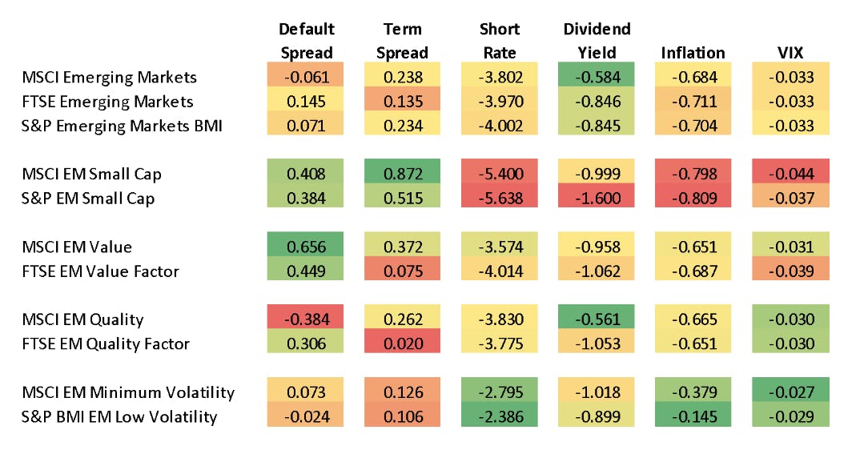
Task: Select the red -0.384 MSCI EM Quality cell
Action: point(307,319)
